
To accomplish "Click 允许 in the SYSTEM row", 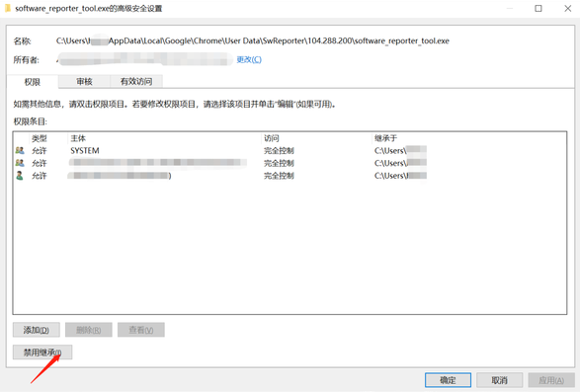I will [40, 150].
